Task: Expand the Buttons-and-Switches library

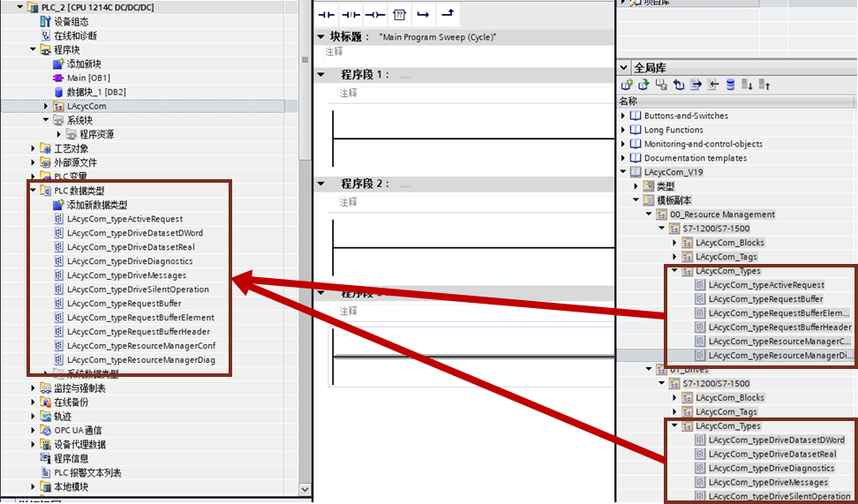Action: pyautogui.click(x=623, y=116)
